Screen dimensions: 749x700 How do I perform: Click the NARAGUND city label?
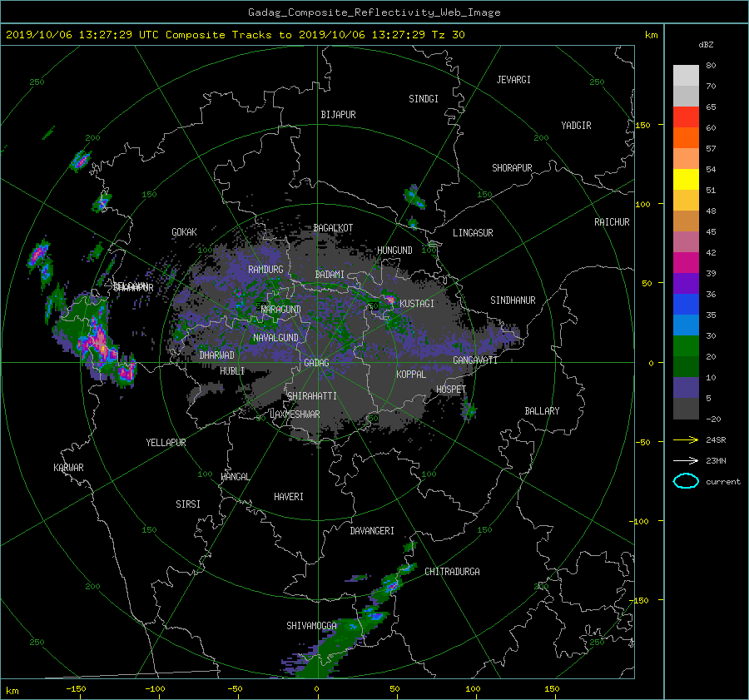(x=281, y=310)
